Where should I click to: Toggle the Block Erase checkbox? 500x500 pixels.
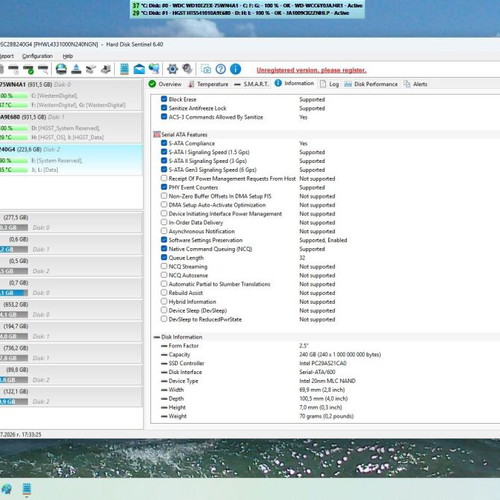[x=164, y=99]
